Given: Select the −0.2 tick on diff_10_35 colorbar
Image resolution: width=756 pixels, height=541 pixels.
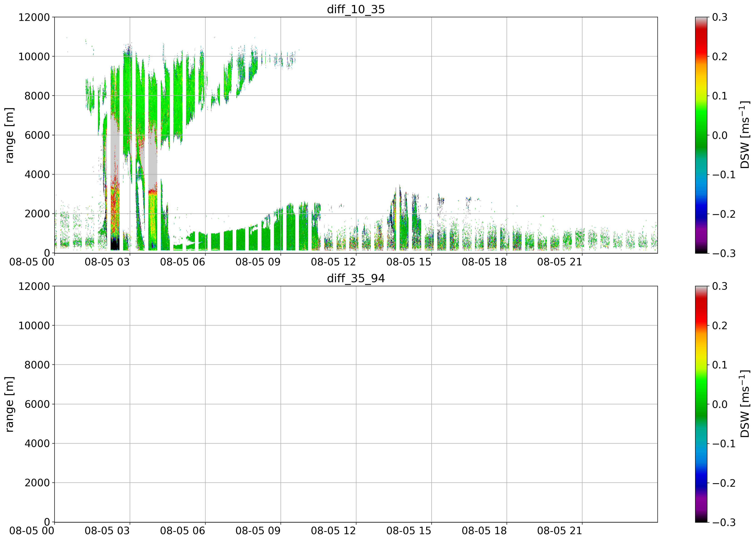Looking at the screenshot, I should click(x=724, y=214).
